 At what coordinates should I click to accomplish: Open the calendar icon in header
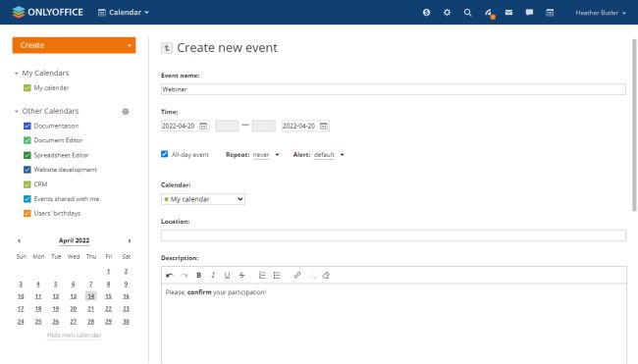coord(550,13)
